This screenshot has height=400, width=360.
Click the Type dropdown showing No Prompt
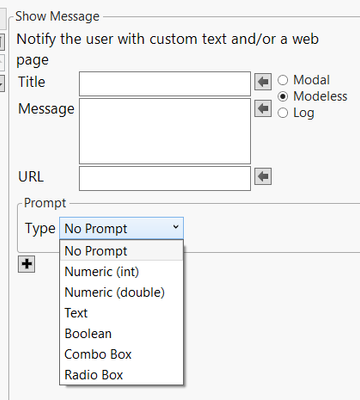click(x=121, y=228)
